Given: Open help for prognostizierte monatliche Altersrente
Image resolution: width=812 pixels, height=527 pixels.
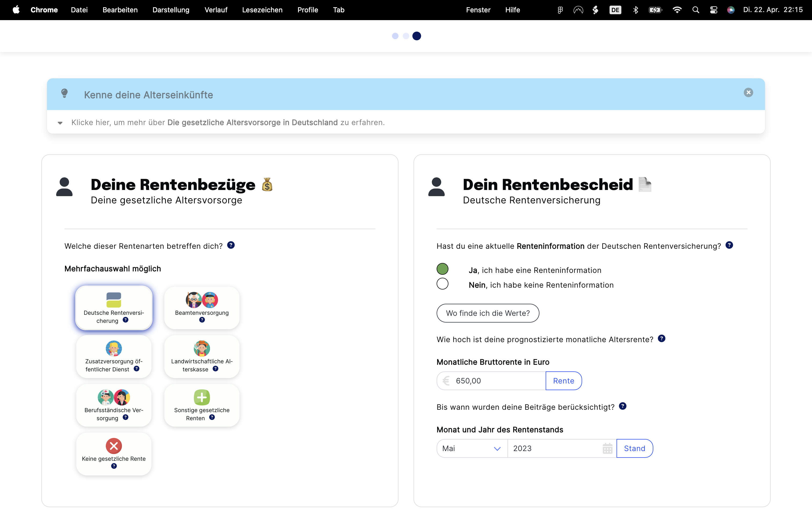Looking at the screenshot, I should (x=662, y=338).
